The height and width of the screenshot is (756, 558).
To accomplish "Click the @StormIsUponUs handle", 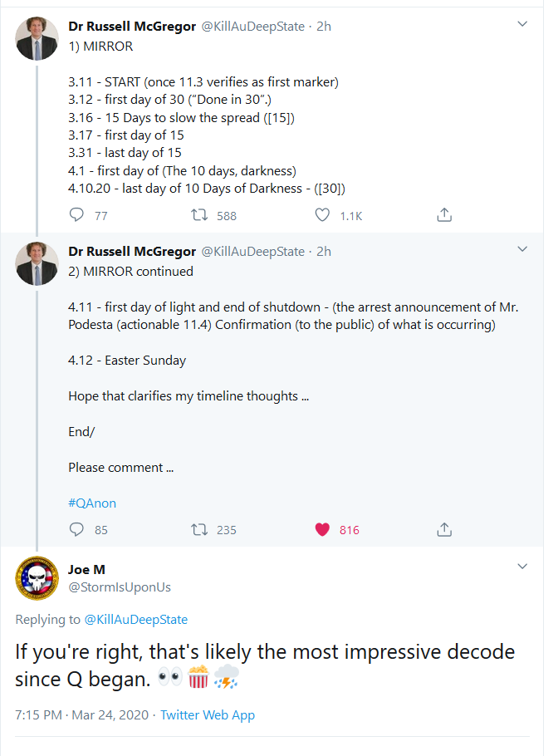I will (120, 587).
